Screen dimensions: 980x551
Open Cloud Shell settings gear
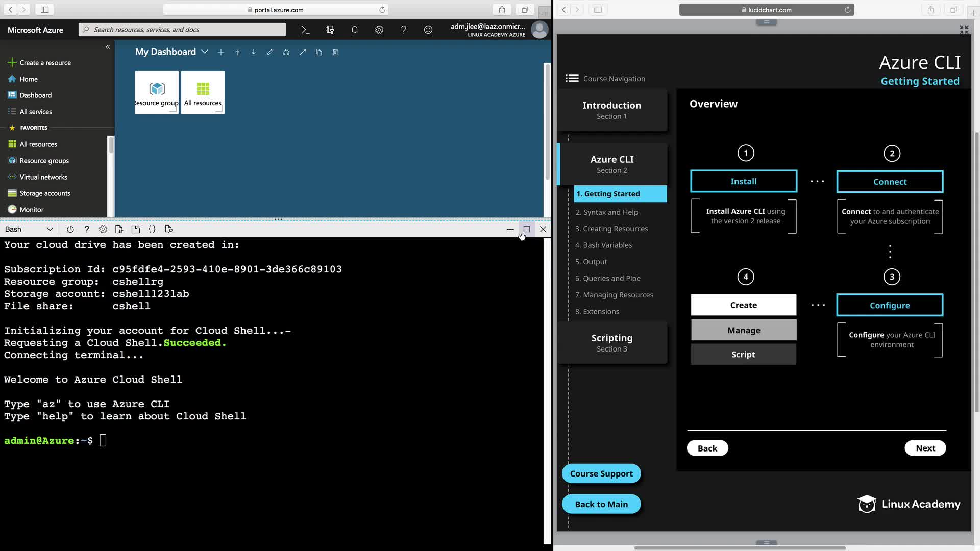click(103, 229)
